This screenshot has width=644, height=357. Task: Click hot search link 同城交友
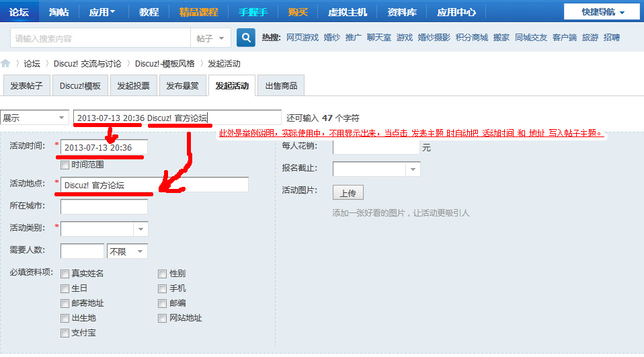click(x=531, y=38)
